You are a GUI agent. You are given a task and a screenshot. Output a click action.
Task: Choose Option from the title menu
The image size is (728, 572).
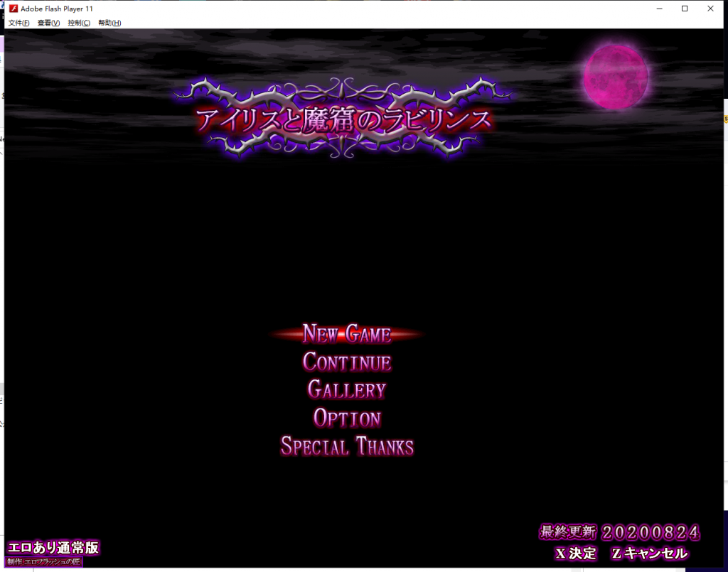point(346,418)
